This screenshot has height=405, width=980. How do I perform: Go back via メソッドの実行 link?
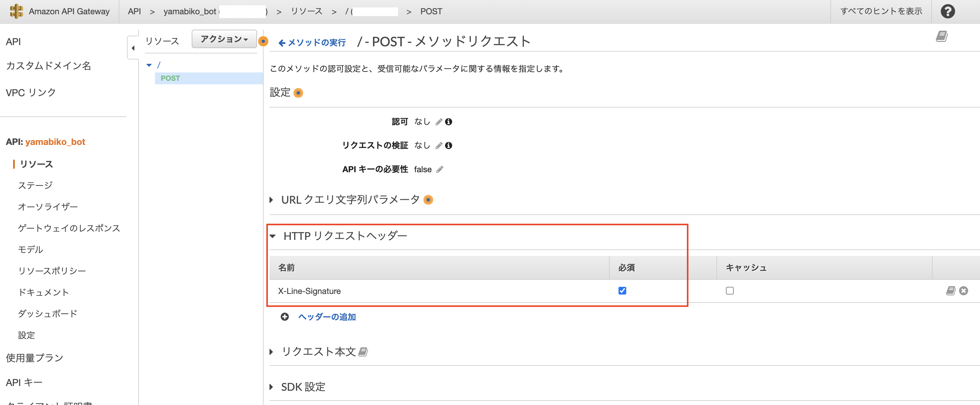tap(312, 43)
